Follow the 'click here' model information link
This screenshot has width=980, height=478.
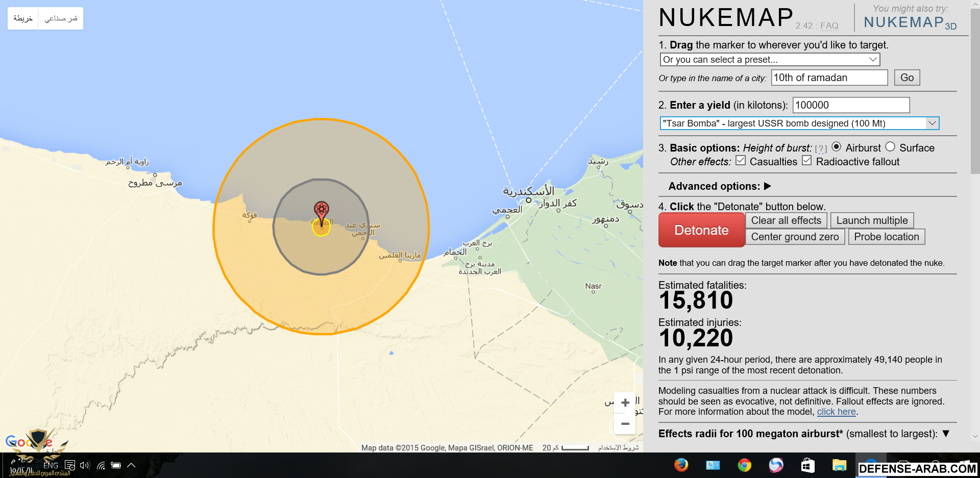coord(836,412)
